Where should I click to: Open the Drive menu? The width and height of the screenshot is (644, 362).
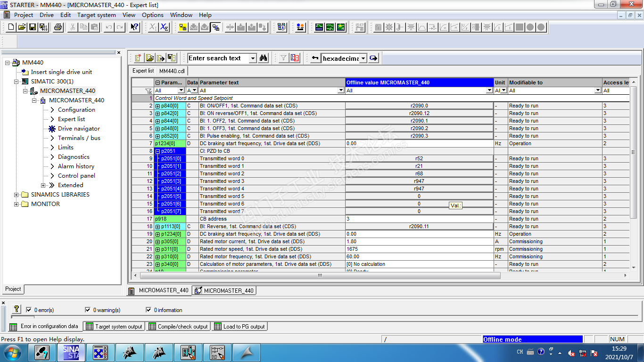point(47,15)
